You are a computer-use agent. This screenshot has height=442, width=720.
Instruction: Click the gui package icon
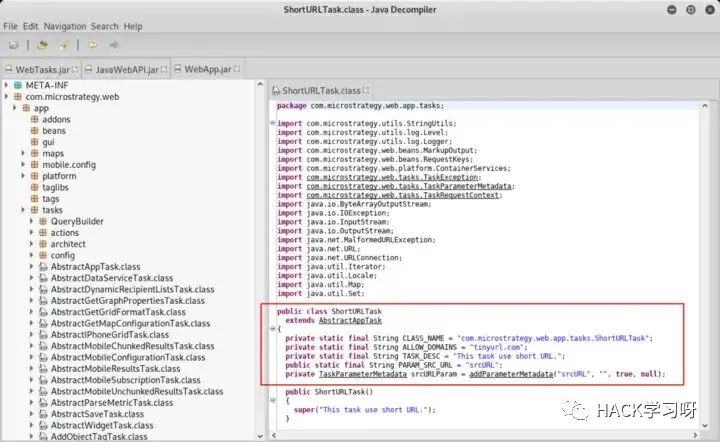[34, 142]
